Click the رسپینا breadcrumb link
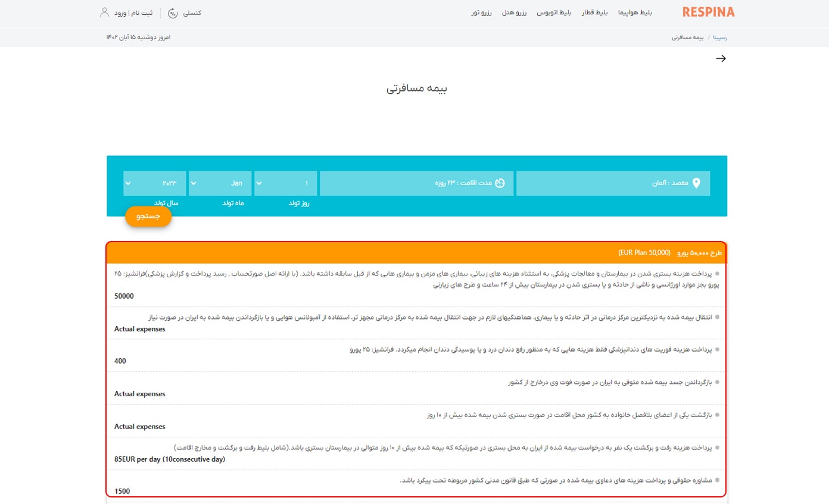The width and height of the screenshot is (829, 504). [x=720, y=36]
